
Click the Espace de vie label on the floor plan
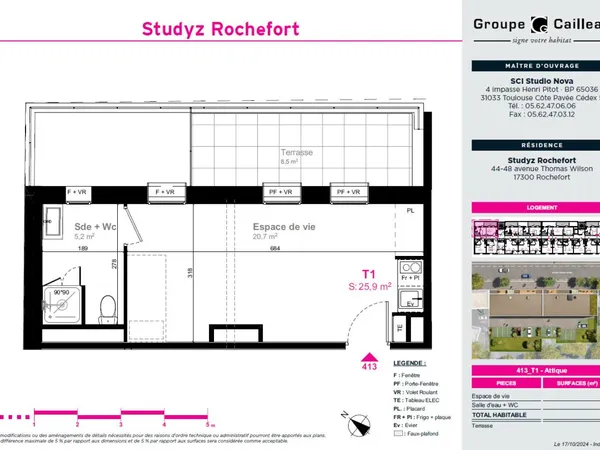284,227
